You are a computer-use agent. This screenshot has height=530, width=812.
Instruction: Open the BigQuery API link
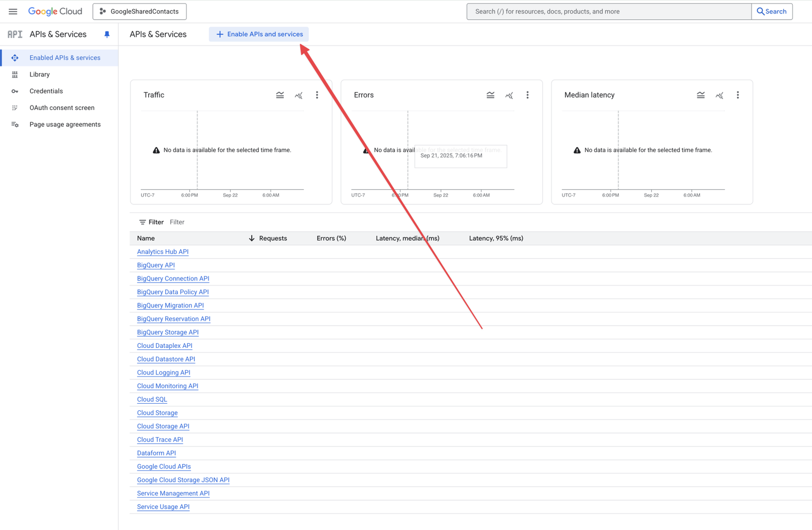coord(156,265)
